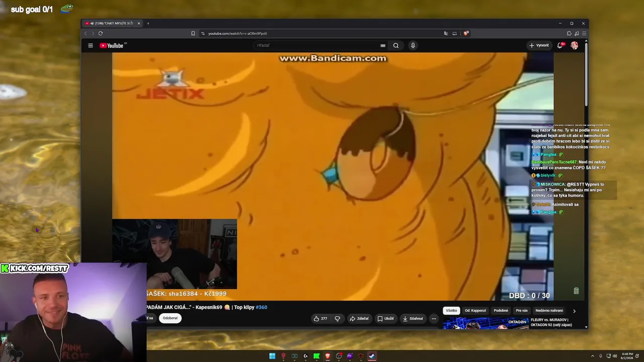Open the green Kick app on taskbar

tap(316, 356)
